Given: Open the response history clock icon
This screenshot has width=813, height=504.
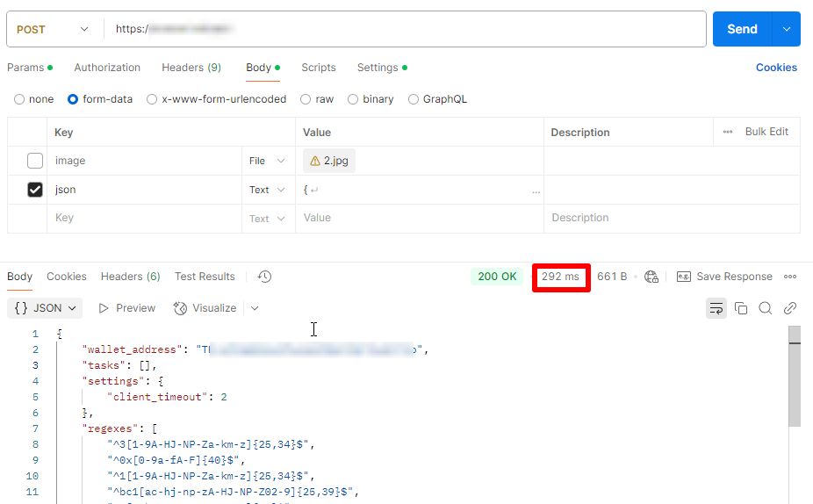Looking at the screenshot, I should [264, 277].
